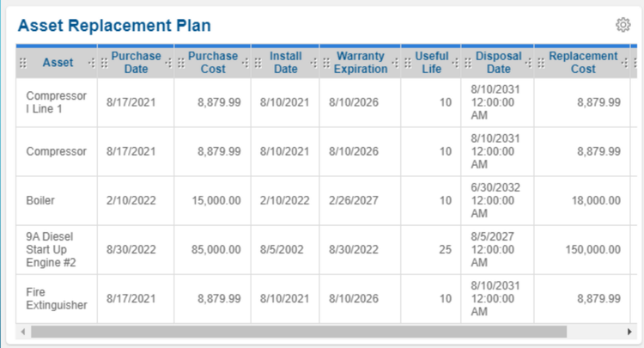Click the grip icon left of Warranty Expiration header

click(x=326, y=63)
